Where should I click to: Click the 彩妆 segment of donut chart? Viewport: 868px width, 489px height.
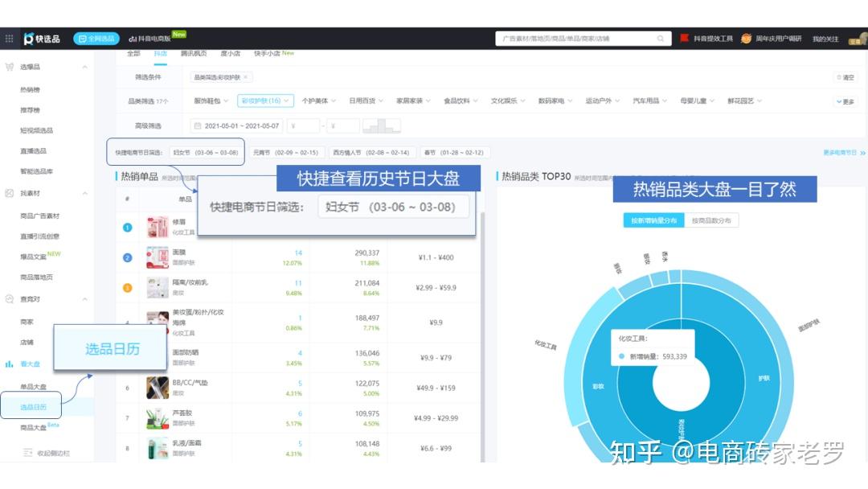point(598,386)
